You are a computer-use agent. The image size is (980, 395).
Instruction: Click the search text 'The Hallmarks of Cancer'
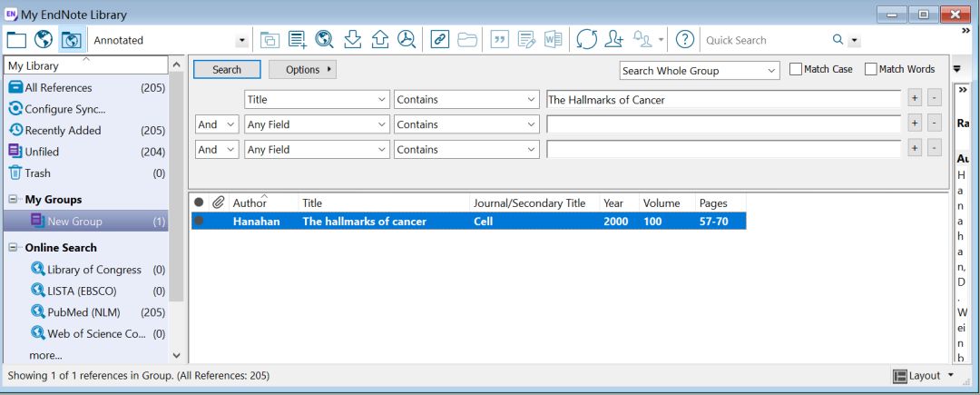606,100
